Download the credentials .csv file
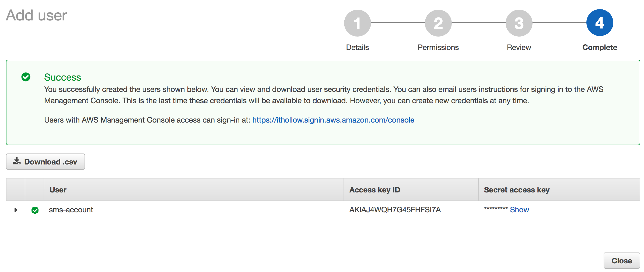The image size is (644, 272). (45, 162)
